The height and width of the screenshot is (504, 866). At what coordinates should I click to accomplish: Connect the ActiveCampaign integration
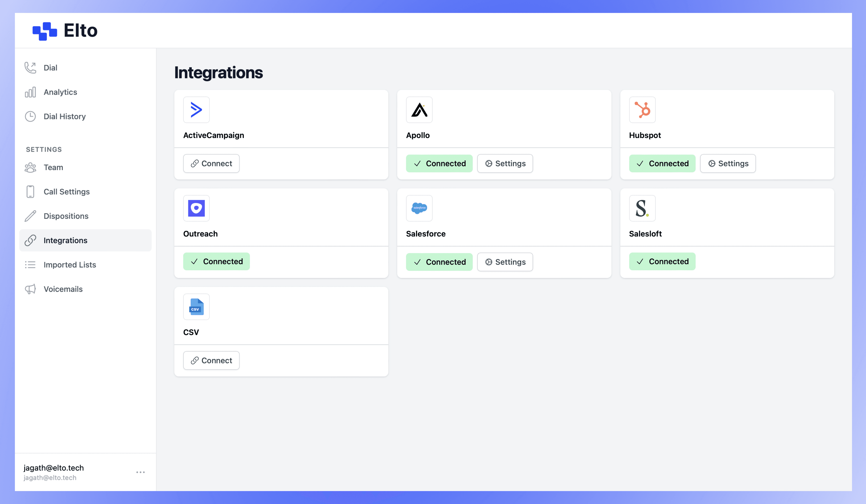(x=211, y=164)
